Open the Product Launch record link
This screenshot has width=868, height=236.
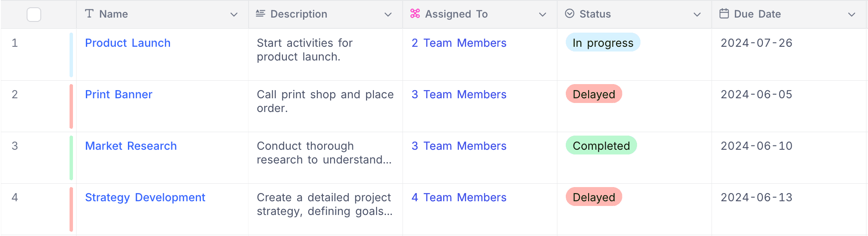click(x=127, y=43)
